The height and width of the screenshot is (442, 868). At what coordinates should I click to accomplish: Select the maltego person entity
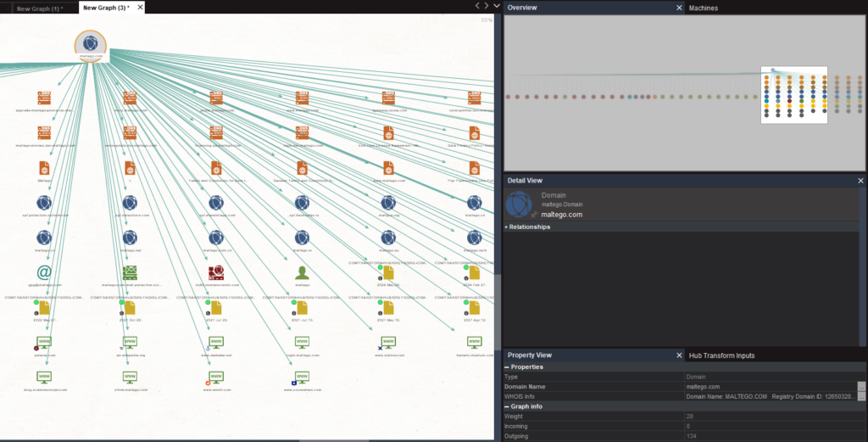click(303, 272)
